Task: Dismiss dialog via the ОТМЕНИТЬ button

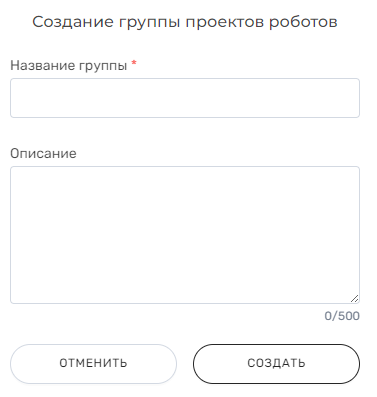Action: (x=93, y=364)
